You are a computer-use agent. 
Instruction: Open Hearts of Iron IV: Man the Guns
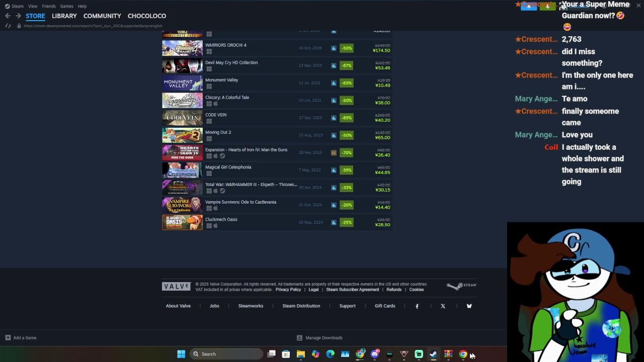(x=277, y=153)
